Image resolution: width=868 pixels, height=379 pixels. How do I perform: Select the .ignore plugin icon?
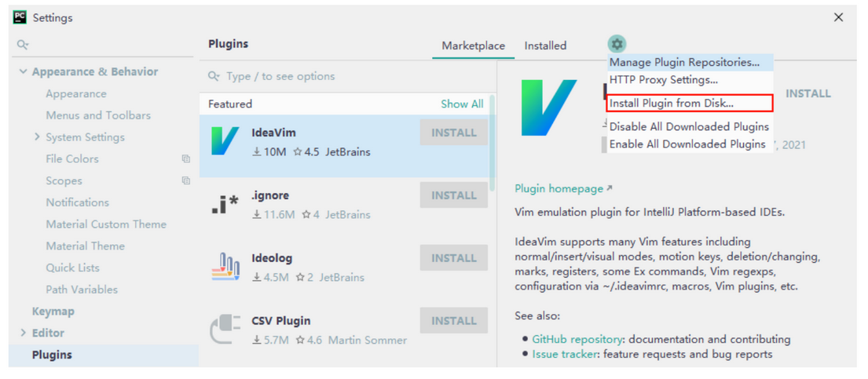point(225,205)
